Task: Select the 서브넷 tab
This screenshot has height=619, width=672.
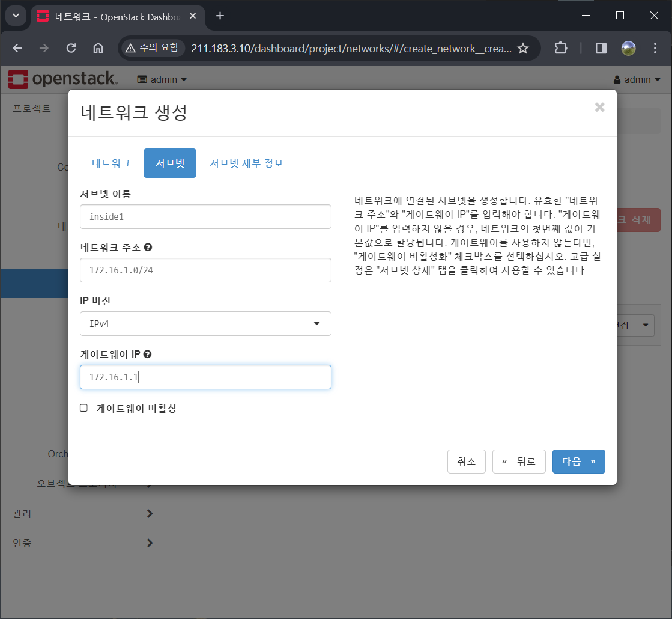Action: coord(170,163)
